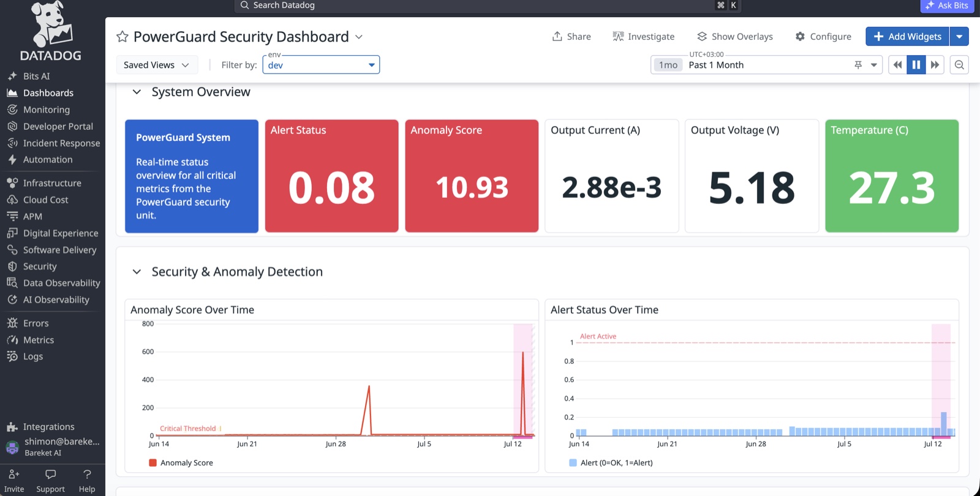
Task: Focus the Search Datadog field
Action: click(x=488, y=6)
